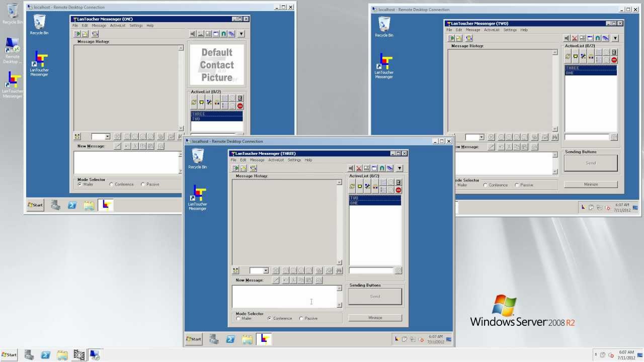
Task: Click the red stop icon in THREE ActiveList
Action: point(398,190)
